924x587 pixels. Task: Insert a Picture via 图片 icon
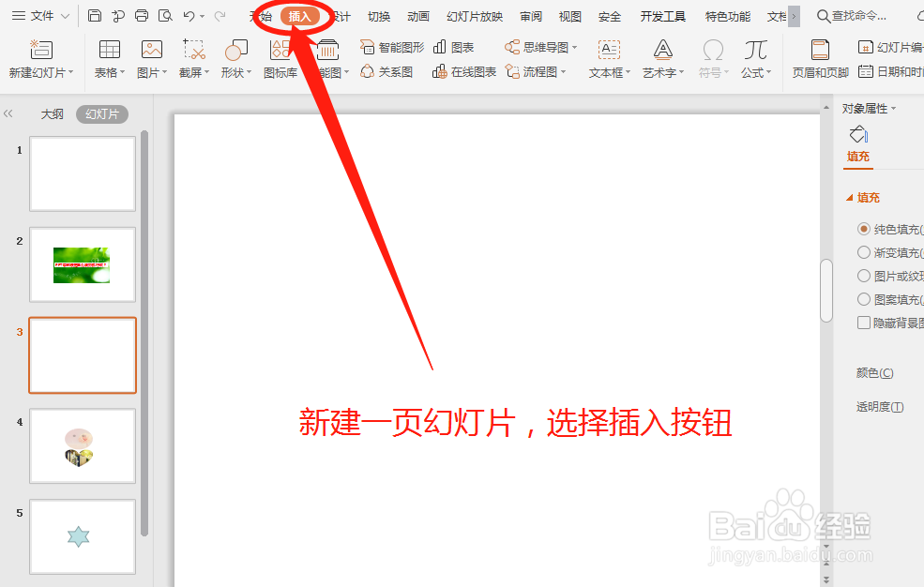click(x=151, y=50)
